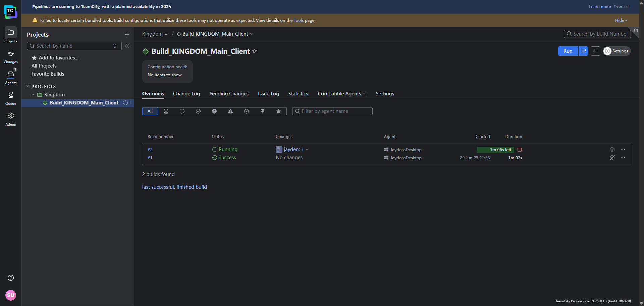Open more options for build #2

(x=623, y=149)
